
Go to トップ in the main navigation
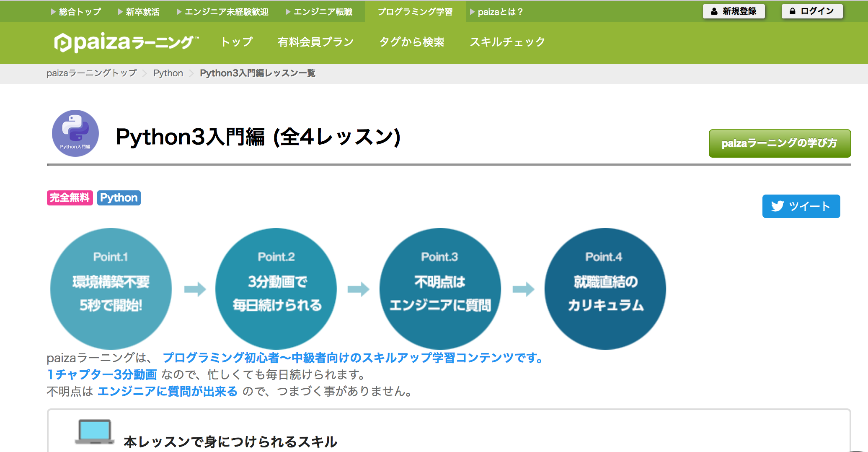pos(237,42)
